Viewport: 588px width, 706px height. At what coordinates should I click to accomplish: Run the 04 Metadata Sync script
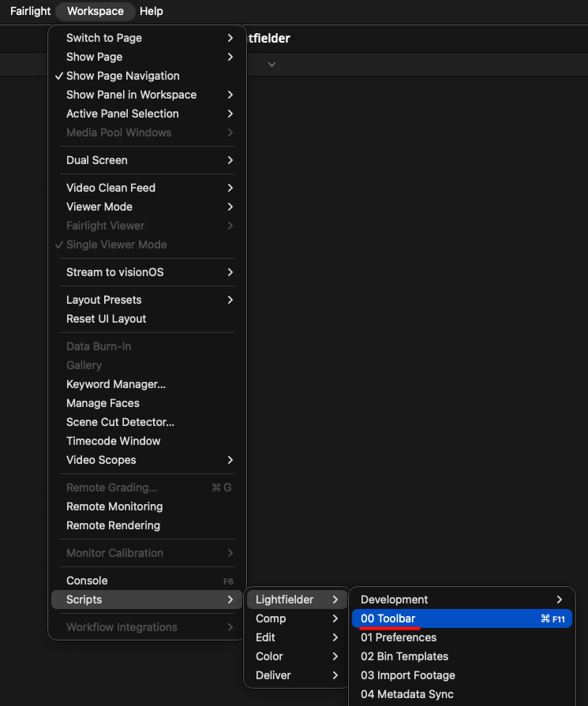tap(462, 694)
